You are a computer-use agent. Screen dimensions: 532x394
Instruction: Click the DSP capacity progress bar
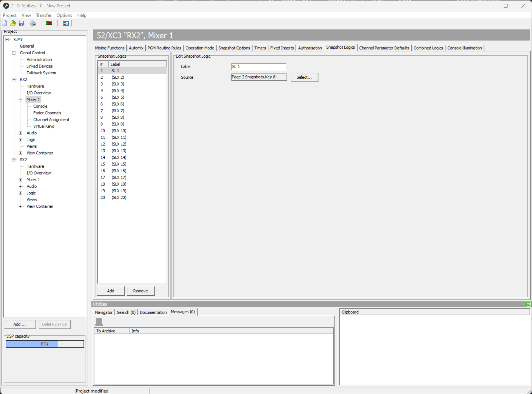coord(45,344)
